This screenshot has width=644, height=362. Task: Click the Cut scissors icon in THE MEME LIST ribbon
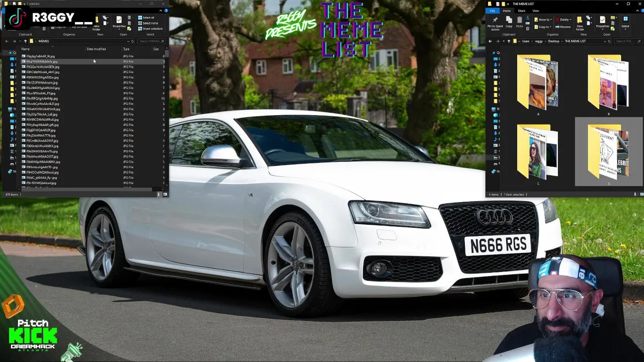(x=528, y=18)
